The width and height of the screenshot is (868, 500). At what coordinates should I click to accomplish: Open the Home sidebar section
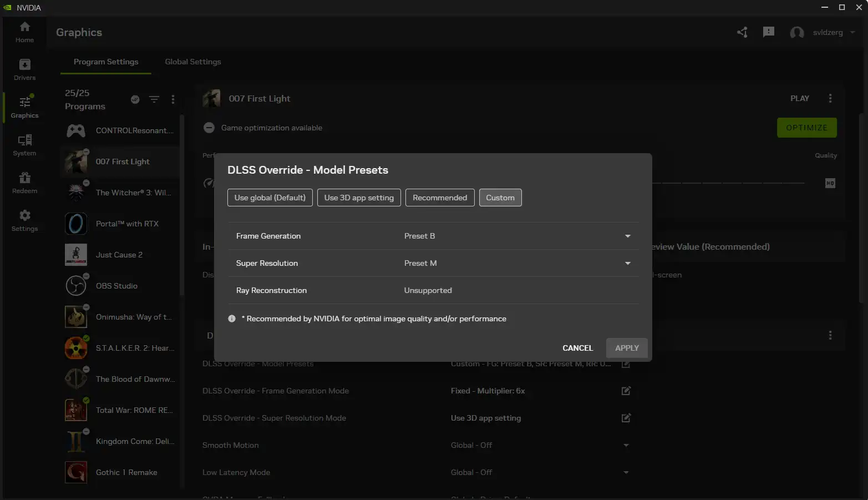[x=24, y=32]
